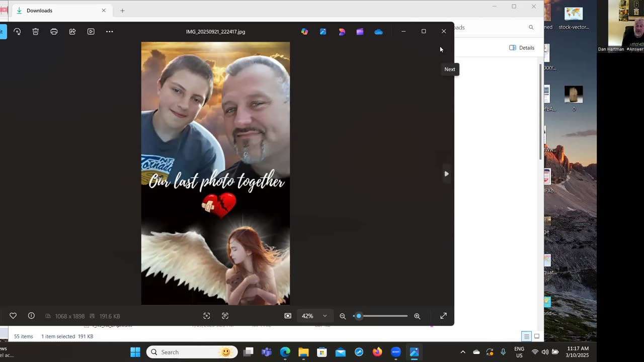Open clock showing 11:17 AM
Viewport: 644px width, 362px height.
578,352
